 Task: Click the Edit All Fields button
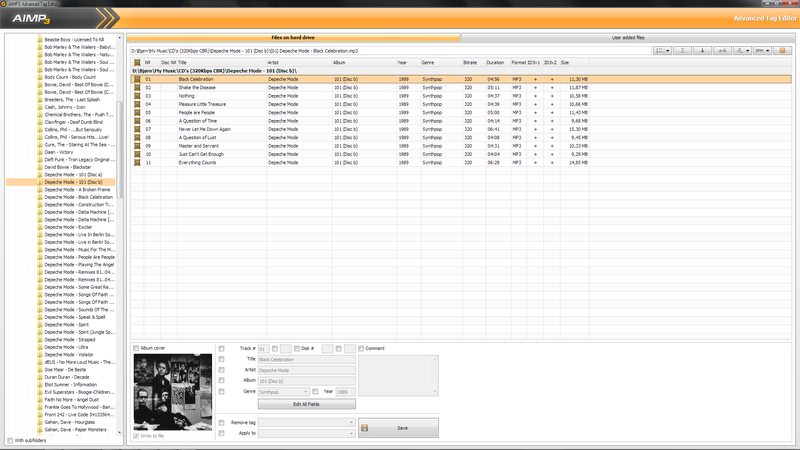coord(307,403)
